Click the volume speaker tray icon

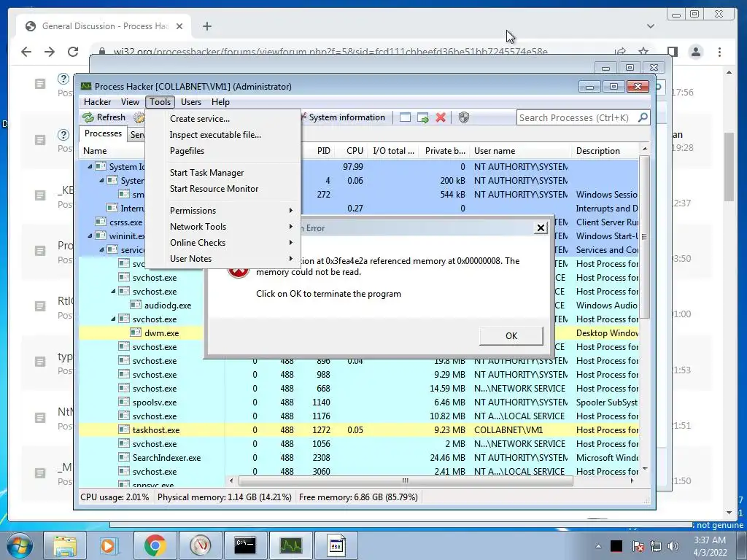tap(673, 546)
